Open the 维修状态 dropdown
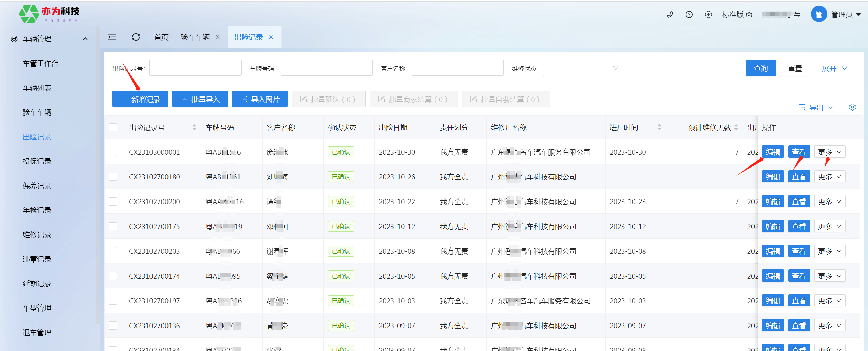The width and height of the screenshot is (868, 351). [583, 68]
